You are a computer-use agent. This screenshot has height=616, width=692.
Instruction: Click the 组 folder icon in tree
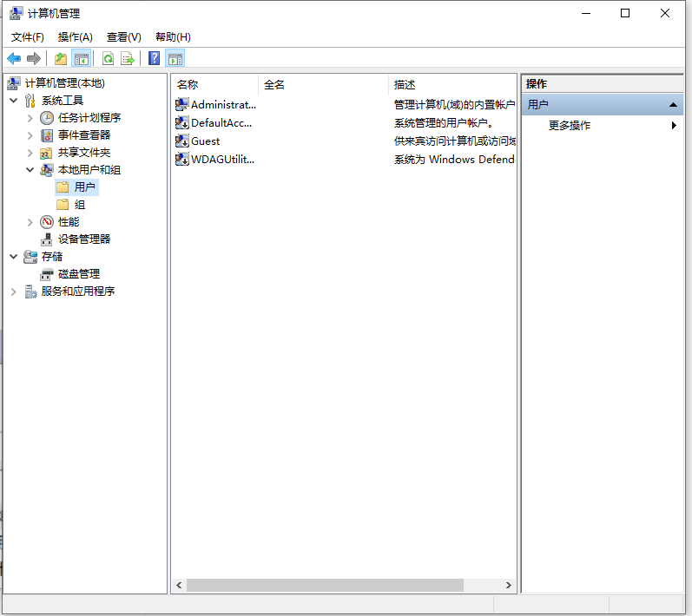[x=63, y=205]
